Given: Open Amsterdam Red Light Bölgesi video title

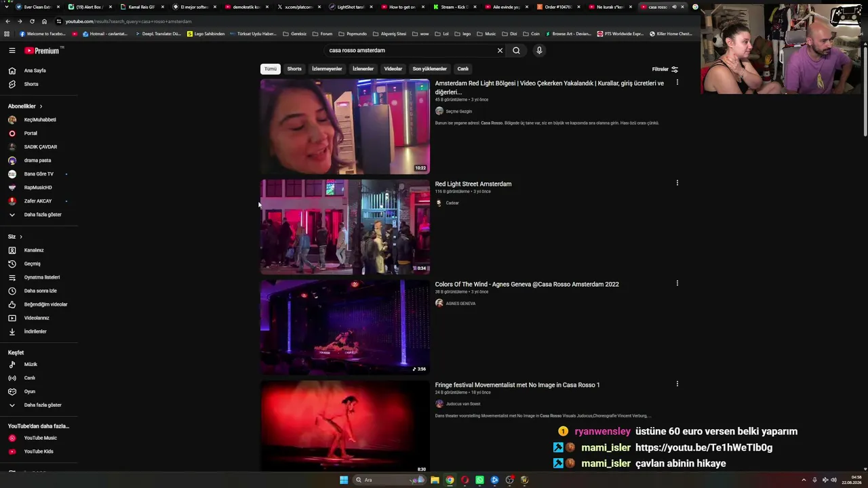Looking at the screenshot, I should [549, 87].
